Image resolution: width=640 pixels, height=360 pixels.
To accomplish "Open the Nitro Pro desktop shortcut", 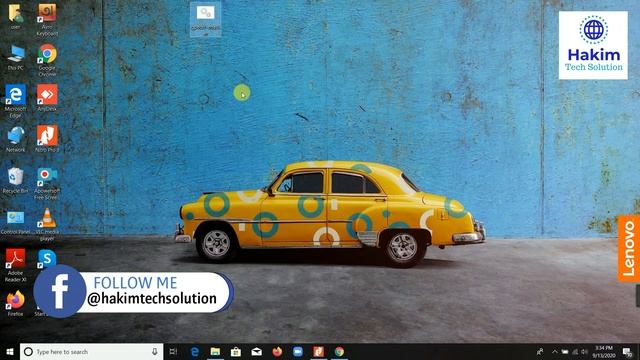I will pos(47,139).
